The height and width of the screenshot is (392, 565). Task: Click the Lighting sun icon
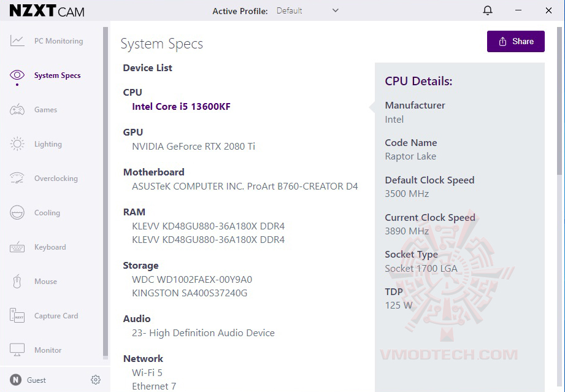click(x=17, y=144)
